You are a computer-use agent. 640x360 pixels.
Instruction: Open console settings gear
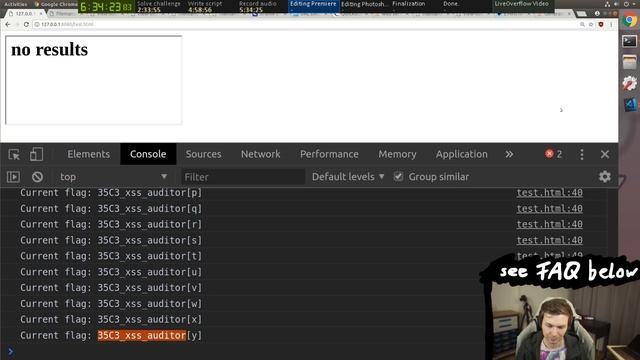605,176
